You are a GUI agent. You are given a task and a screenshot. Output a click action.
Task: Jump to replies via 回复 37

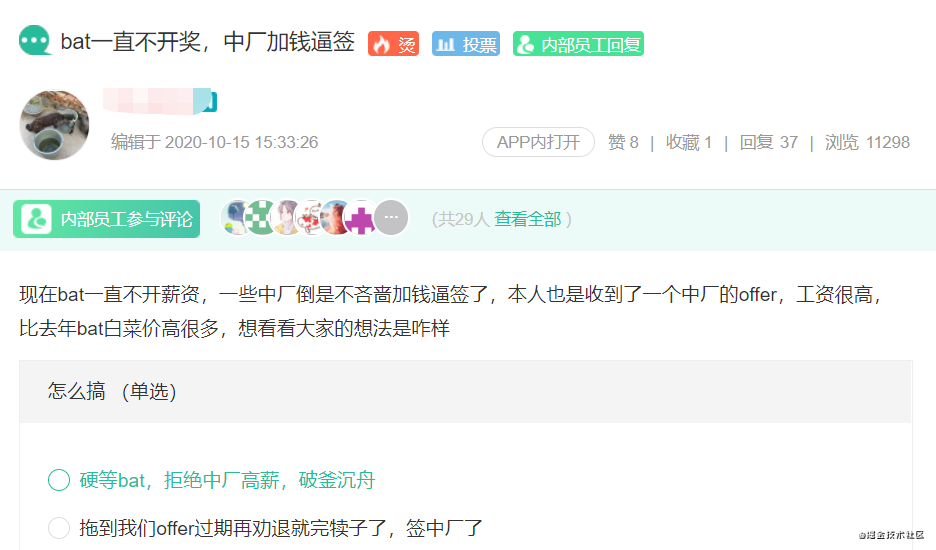[769, 142]
